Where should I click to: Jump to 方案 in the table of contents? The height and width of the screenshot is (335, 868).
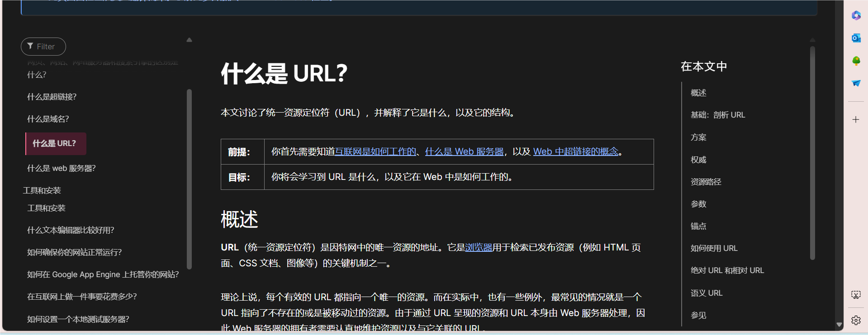(x=698, y=137)
